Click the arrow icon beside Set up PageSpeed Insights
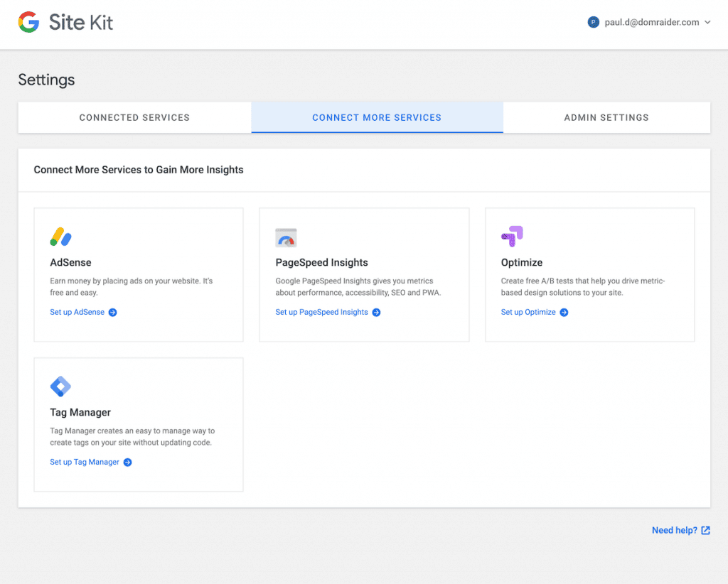 pos(377,313)
